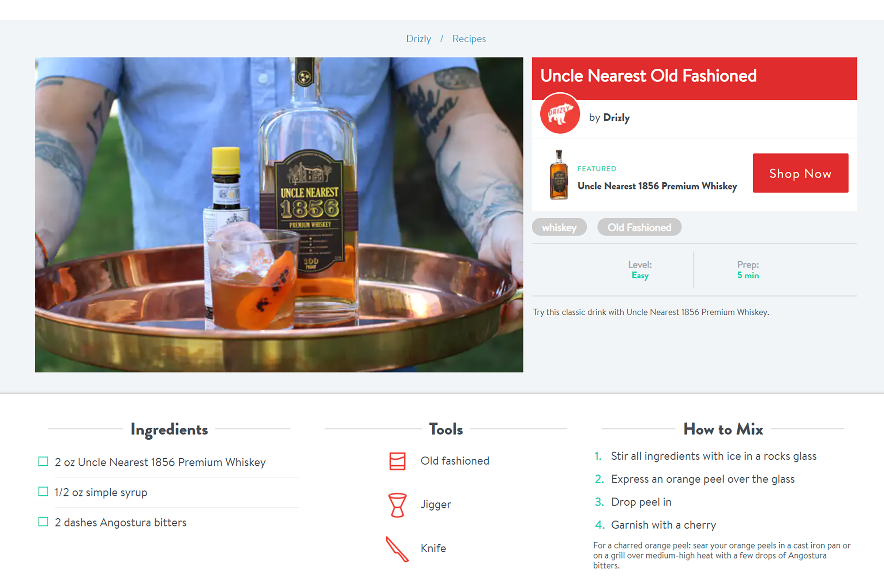Viewport: 884px width, 588px height.
Task: Click the Old fashioned glass tool icon
Action: (x=397, y=461)
